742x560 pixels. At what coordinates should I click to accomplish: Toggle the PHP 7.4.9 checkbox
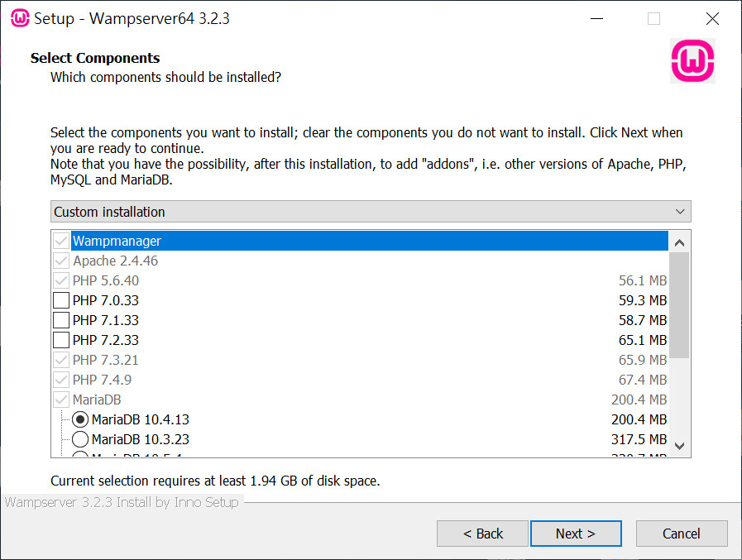tap(61, 381)
